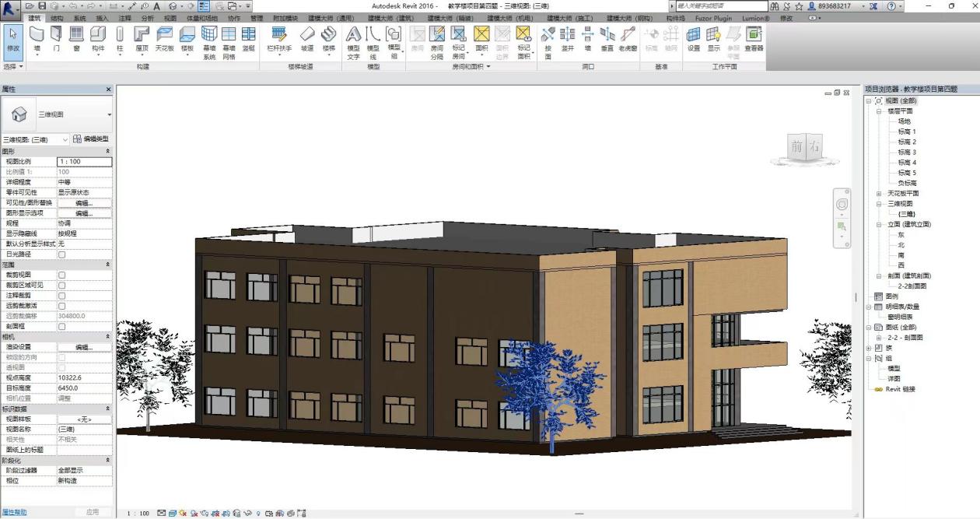
Task: Open the 注释 ribbon tab
Action: [124, 18]
